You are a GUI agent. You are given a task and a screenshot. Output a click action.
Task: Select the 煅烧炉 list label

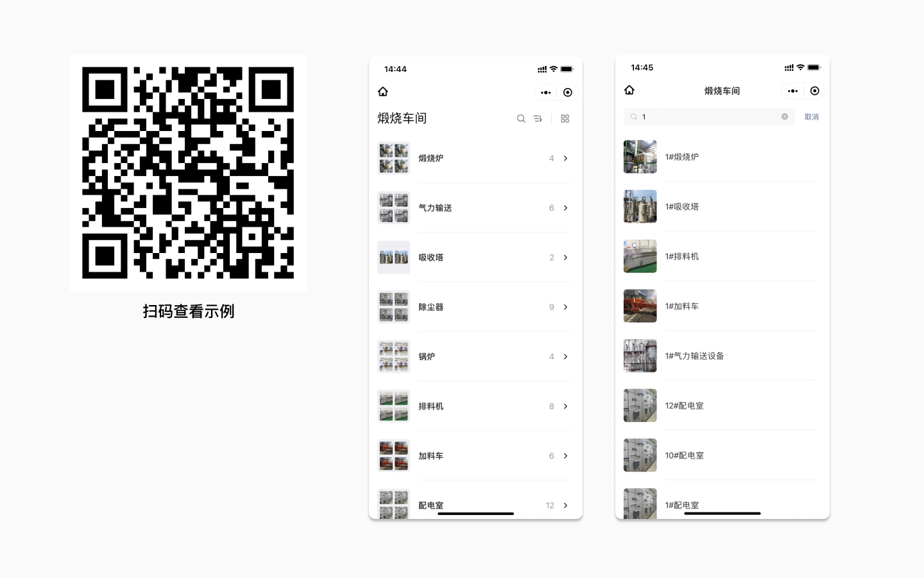pyautogui.click(x=431, y=159)
